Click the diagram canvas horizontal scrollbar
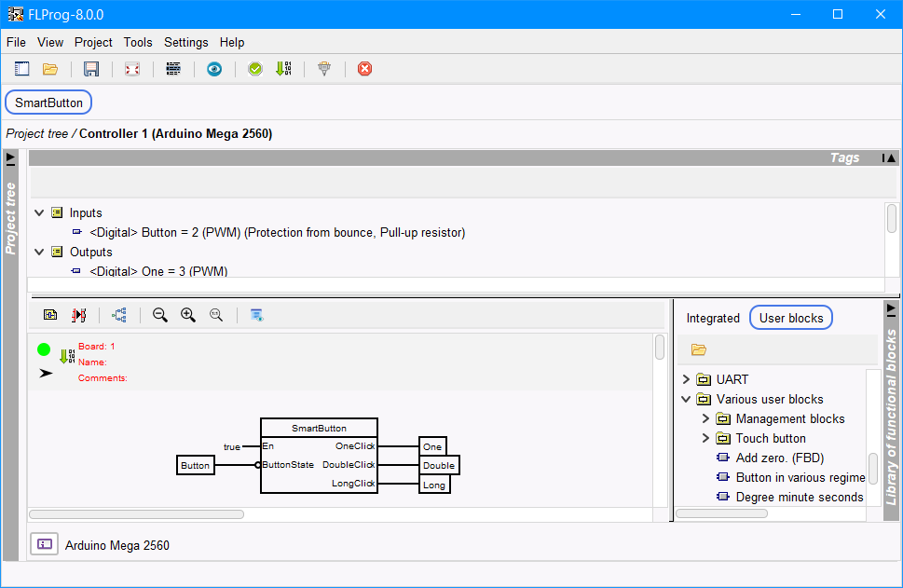The width and height of the screenshot is (903, 588). tap(136, 513)
